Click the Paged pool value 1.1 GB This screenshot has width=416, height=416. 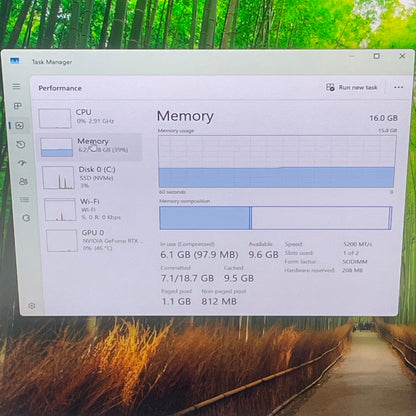tap(176, 301)
